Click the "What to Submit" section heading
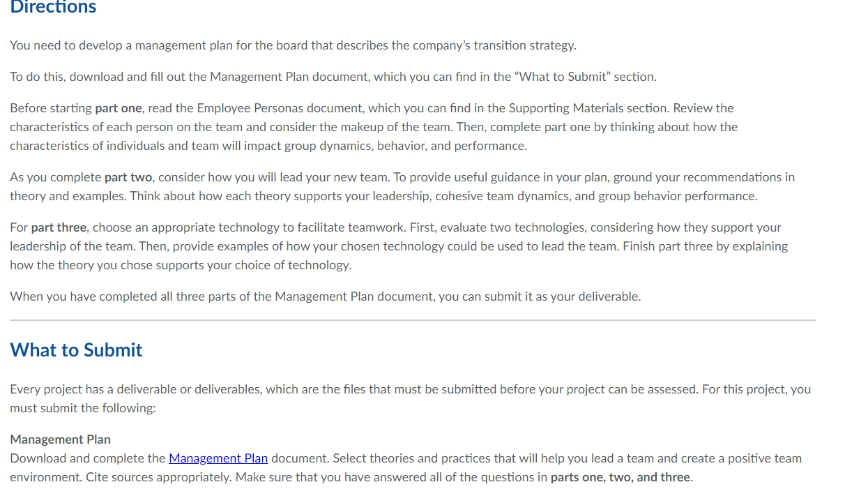This screenshot has height=496, width=868. (x=76, y=350)
